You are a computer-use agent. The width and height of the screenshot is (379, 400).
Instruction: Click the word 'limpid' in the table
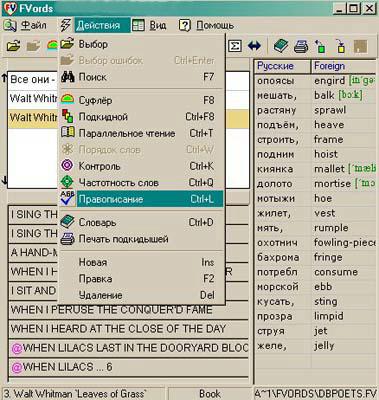tap(329, 316)
